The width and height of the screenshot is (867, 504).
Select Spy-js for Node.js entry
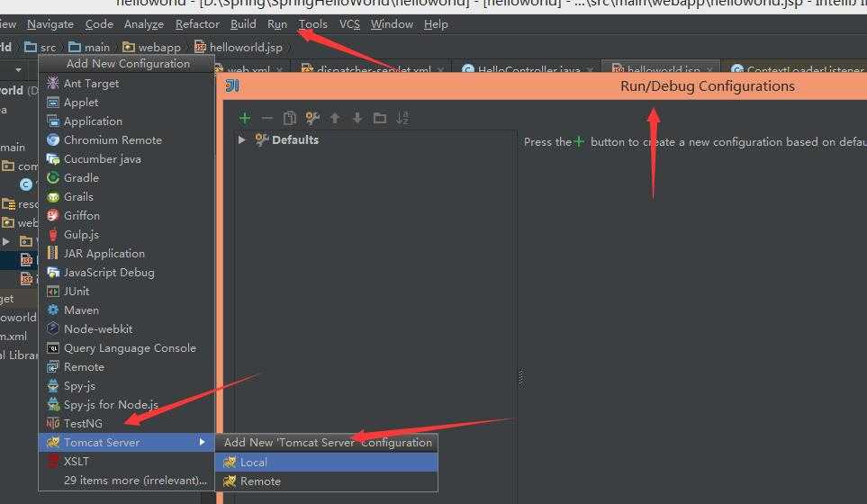(127, 404)
